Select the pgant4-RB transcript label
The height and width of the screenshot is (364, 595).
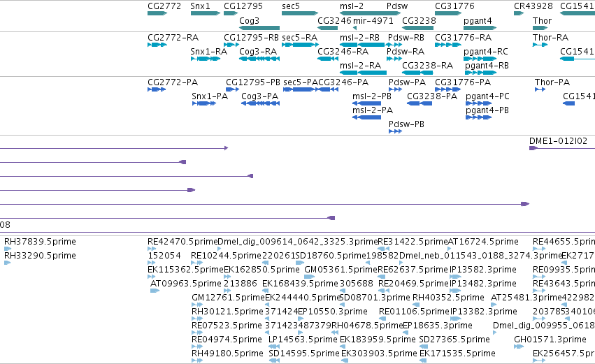[487, 66]
